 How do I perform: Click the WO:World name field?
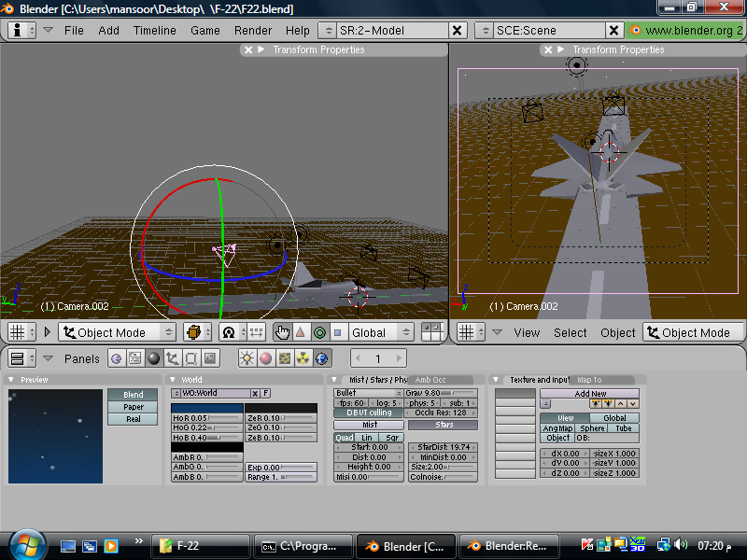pos(216,393)
